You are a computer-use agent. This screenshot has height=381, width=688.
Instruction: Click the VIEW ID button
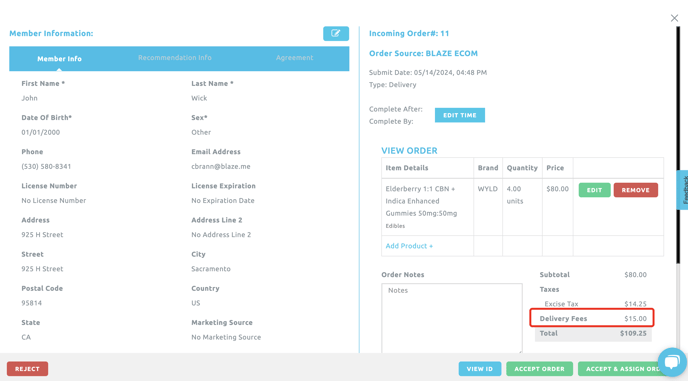click(x=480, y=369)
